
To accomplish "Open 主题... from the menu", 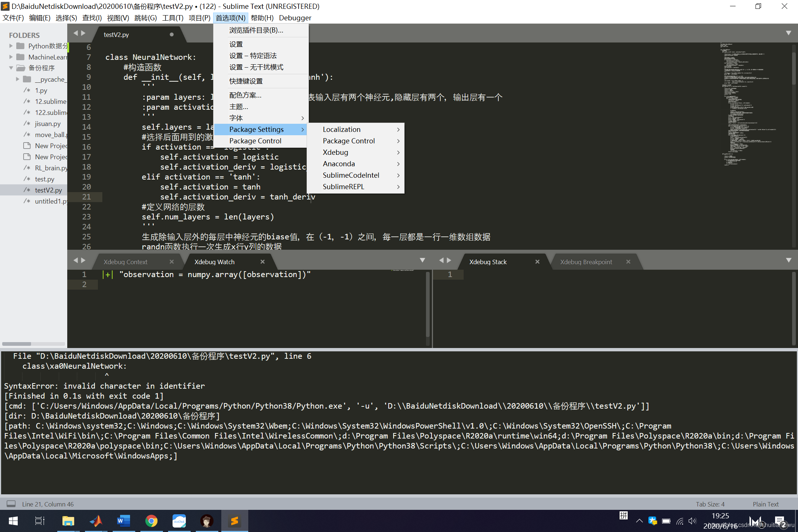I will point(261,107).
